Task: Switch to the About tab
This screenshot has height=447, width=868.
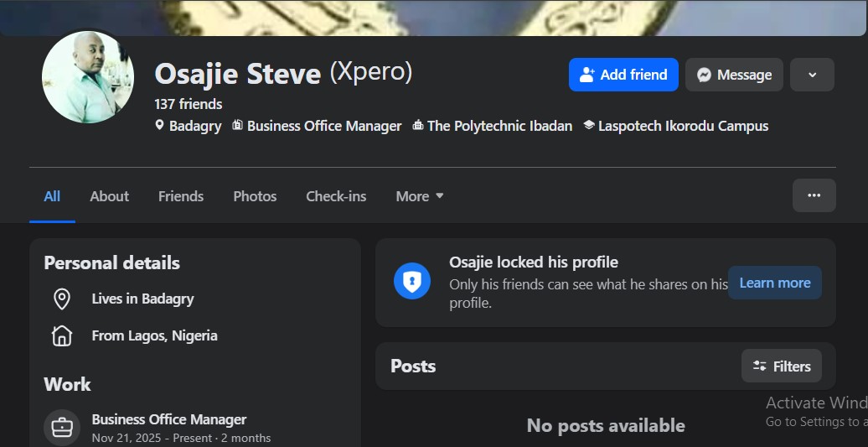Action: coord(109,196)
